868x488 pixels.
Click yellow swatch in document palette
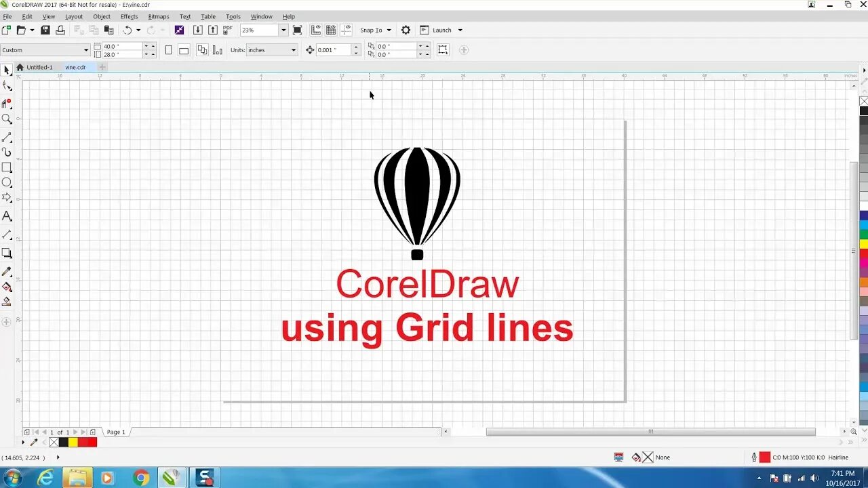73,443
